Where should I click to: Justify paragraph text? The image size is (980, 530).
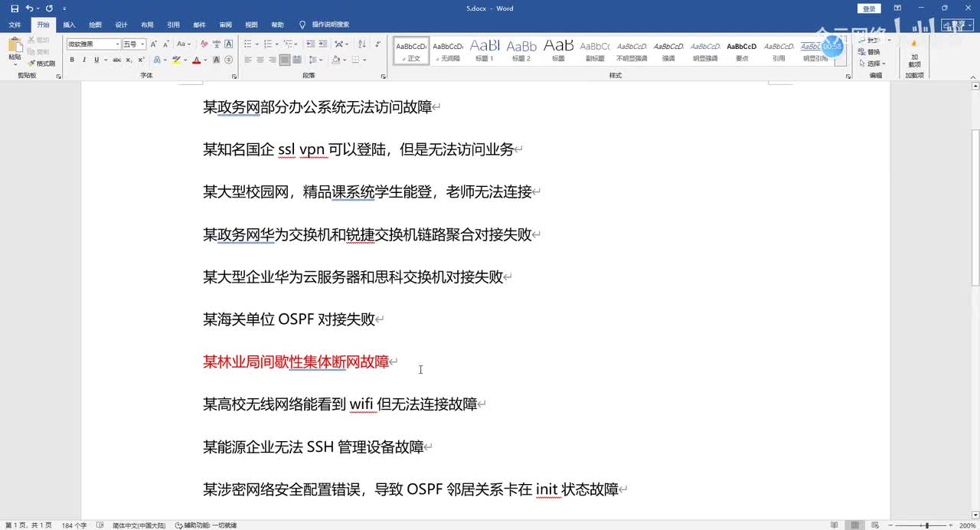[x=285, y=60]
